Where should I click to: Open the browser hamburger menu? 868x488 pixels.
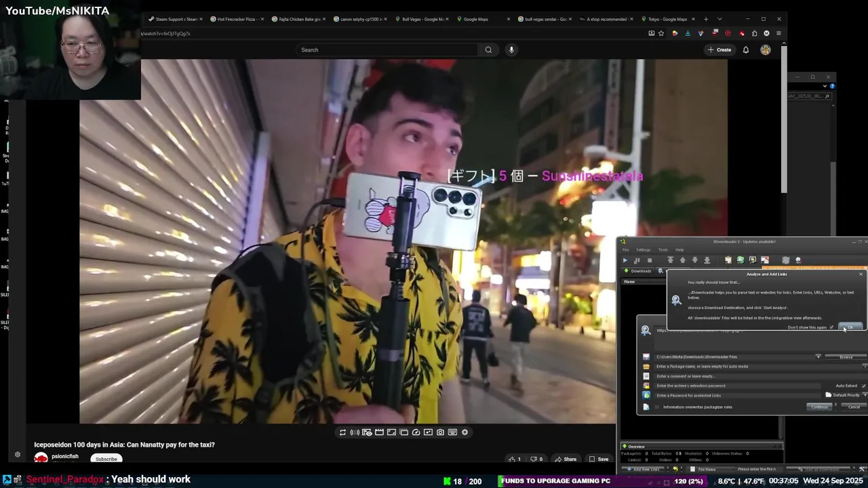pyautogui.click(x=778, y=33)
